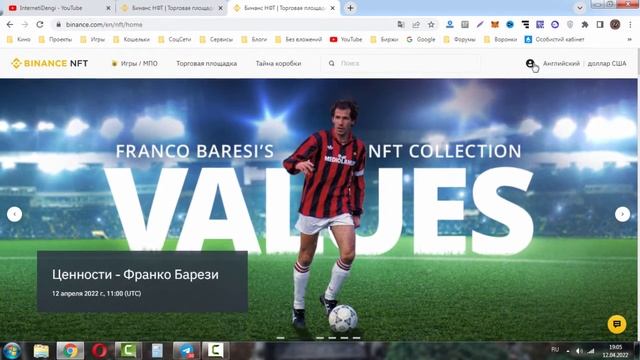Switch to the middle Бинанс НФТ tab

pos(171,8)
